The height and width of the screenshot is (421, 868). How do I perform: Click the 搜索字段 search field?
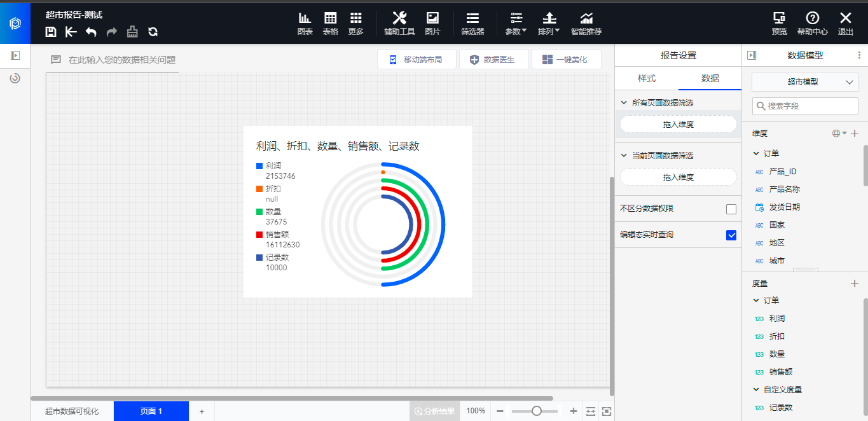click(x=805, y=106)
